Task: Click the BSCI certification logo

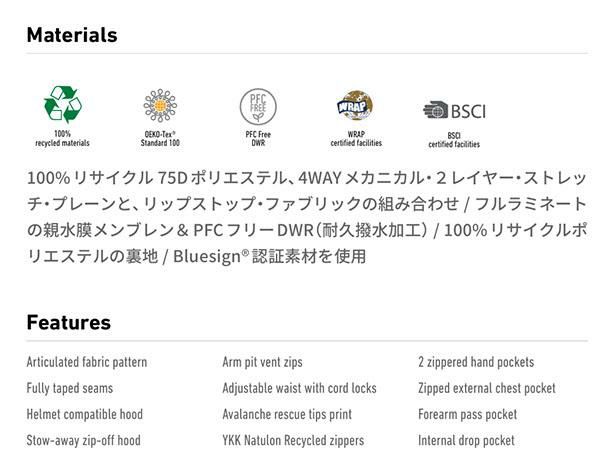Action: [454, 110]
